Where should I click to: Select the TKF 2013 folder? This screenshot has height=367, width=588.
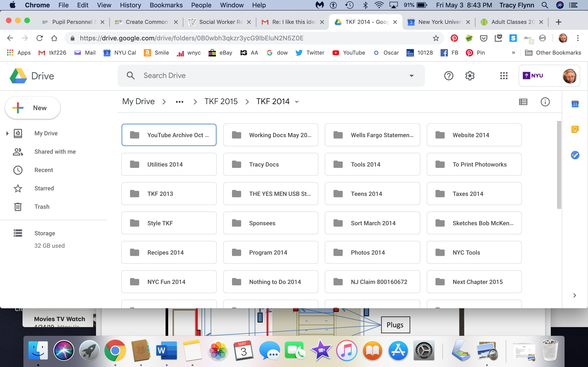coord(169,194)
